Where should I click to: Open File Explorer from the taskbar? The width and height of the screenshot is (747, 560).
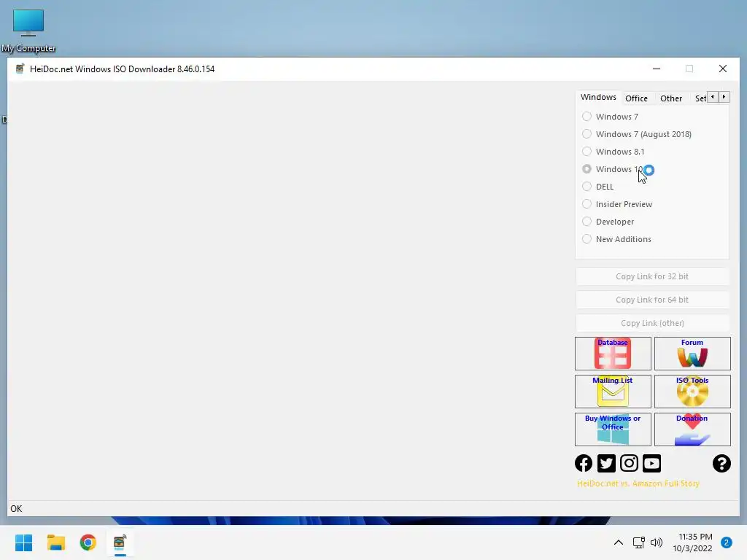click(x=55, y=542)
